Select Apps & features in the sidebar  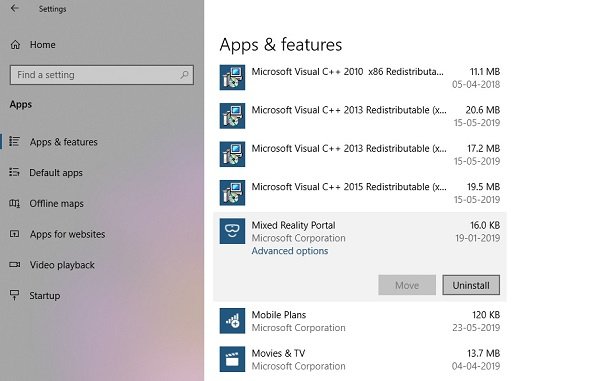64,142
